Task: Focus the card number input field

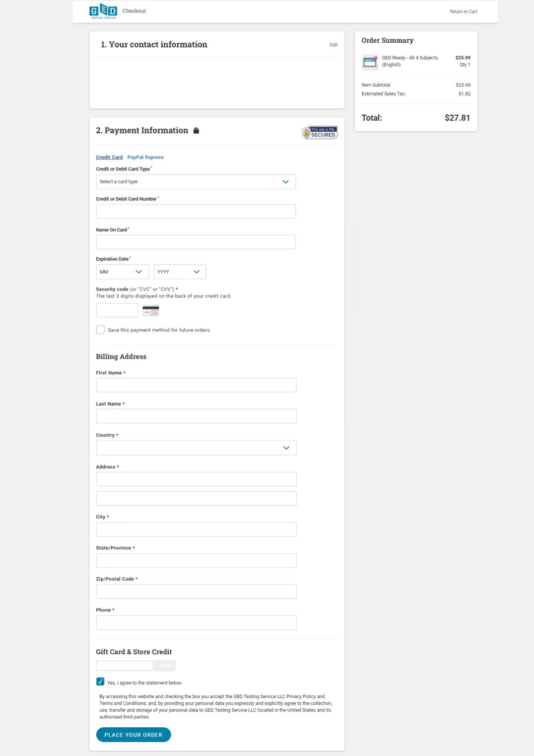Action: coord(196,212)
